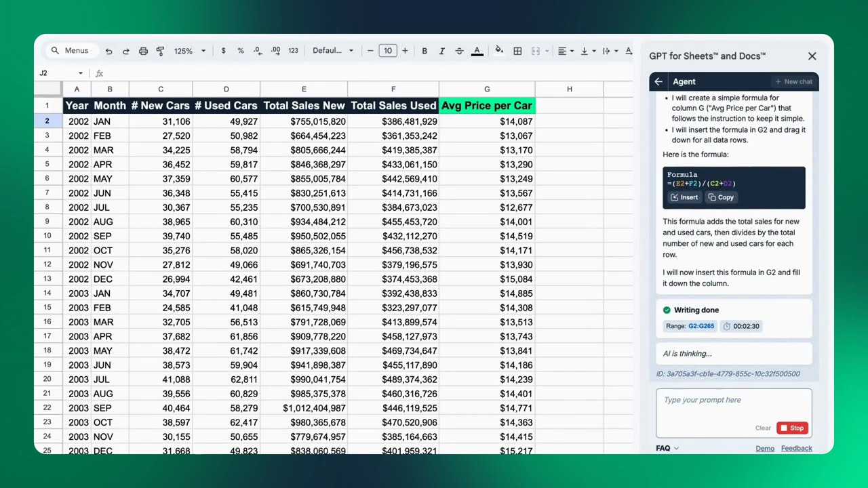Select cell with $1,012,404,987
The height and width of the screenshot is (488, 868).
click(x=304, y=408)
